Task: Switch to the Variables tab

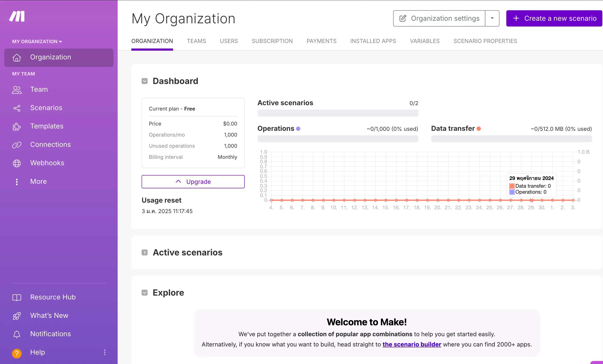Action: click(425, 41)
